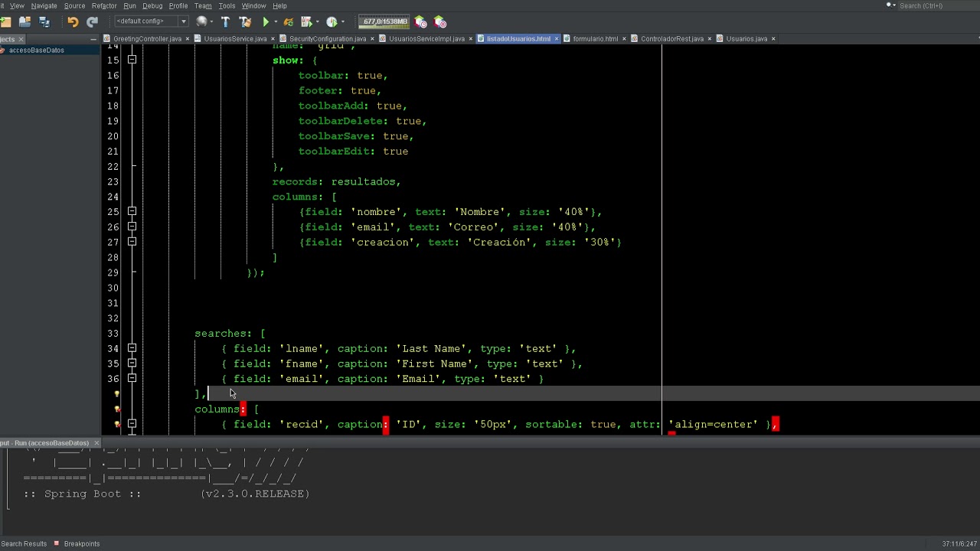Click the memory usage bar 677/1538MB
This screenshot has height=551, width=980.
tap(384, 21)
